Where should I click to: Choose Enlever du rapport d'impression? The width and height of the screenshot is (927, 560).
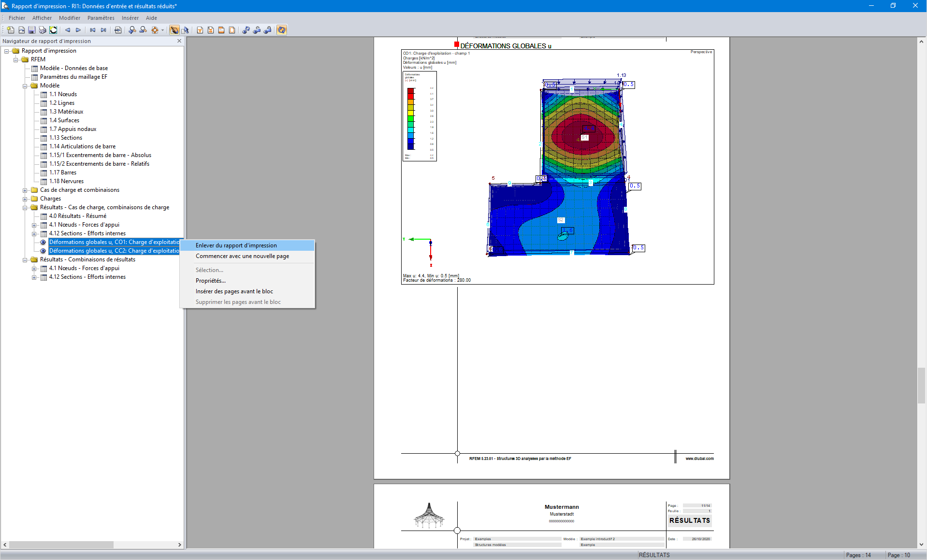click(x=236, y=245)
